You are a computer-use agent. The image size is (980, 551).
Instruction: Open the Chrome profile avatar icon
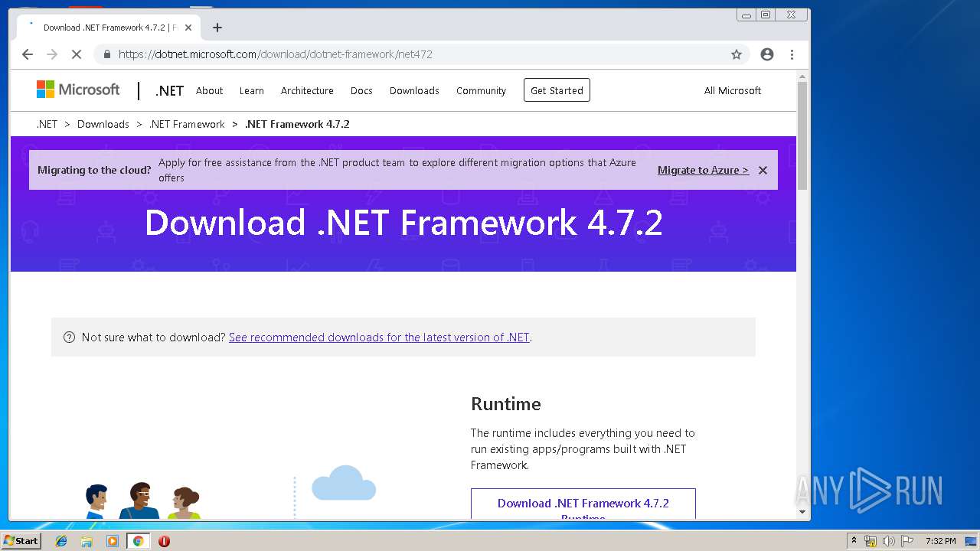[x=767, y=54]
